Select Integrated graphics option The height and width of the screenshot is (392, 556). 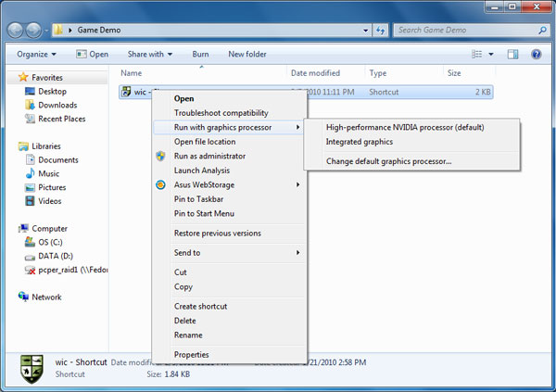click(412, 142)
